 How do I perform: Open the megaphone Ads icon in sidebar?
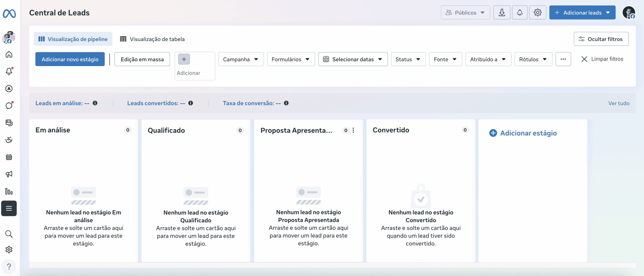(9, 174)
